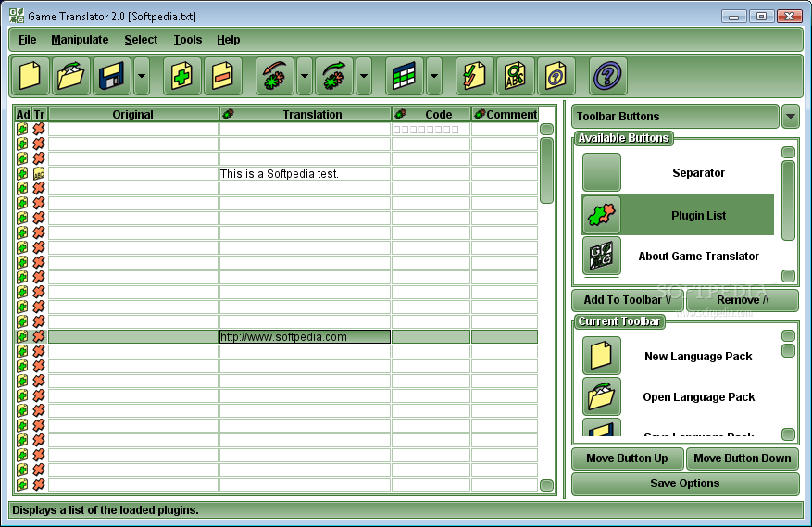Viewport: 812px width, 527px height.
Task: Click the Code cell with squares in first row
Action: pos(431,129)
